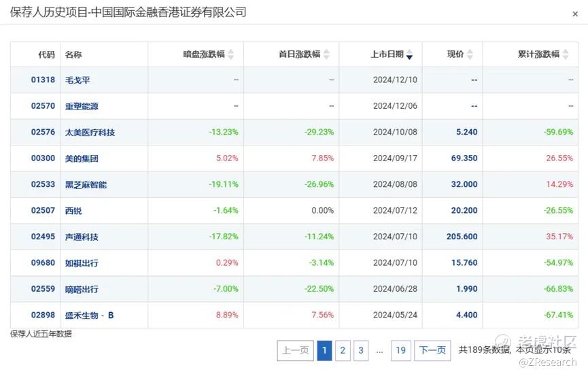This screenshot has height=376, width=588.
Task: Select current price 1.990
Action: coord(466,289)
